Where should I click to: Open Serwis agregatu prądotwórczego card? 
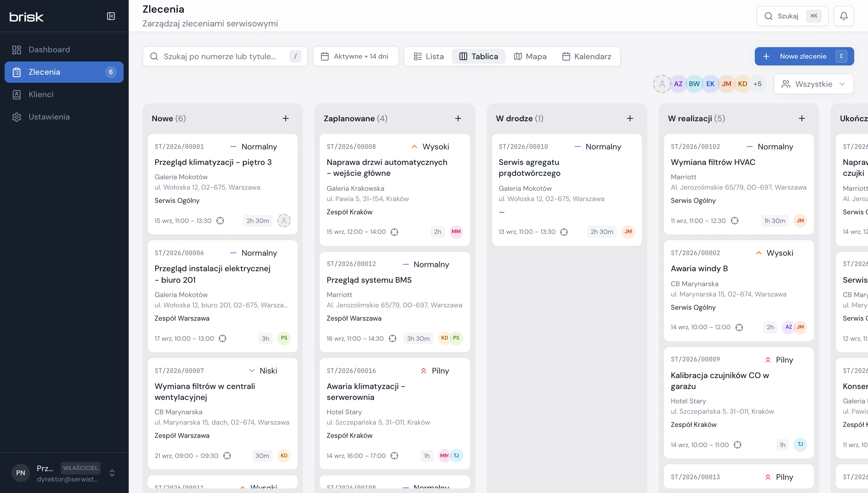click(x=529, y=167)
